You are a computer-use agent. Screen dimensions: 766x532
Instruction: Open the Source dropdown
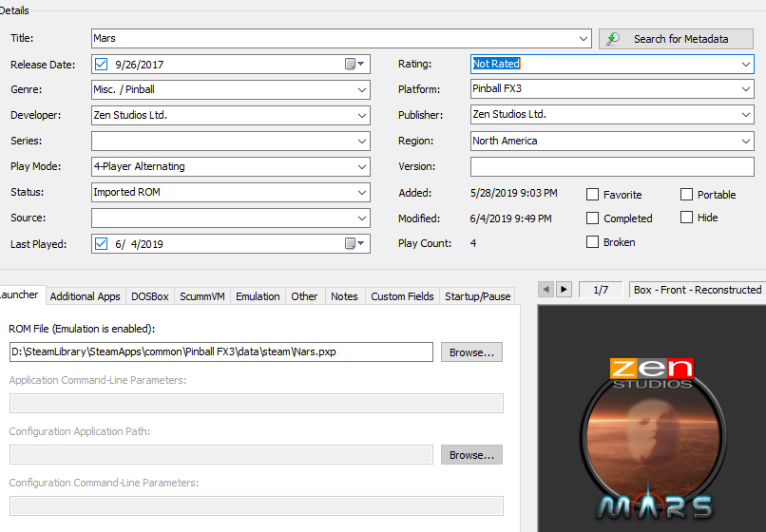[362, 218]
